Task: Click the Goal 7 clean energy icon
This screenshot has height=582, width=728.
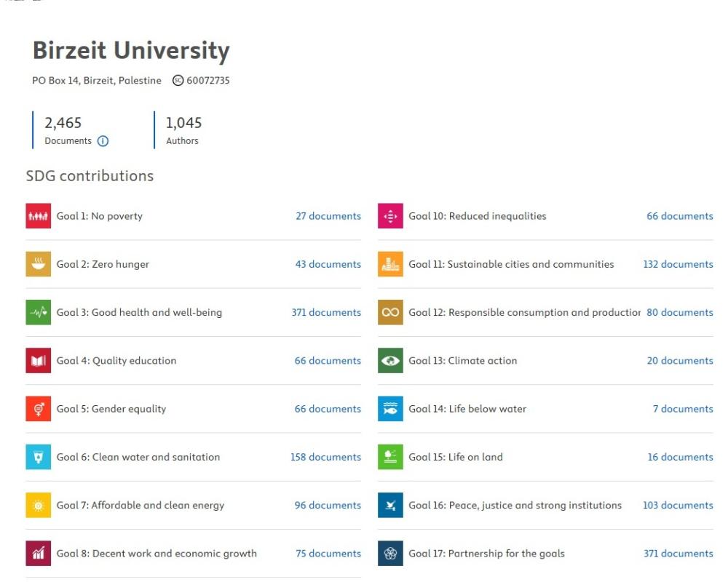Action: [38, 505]
